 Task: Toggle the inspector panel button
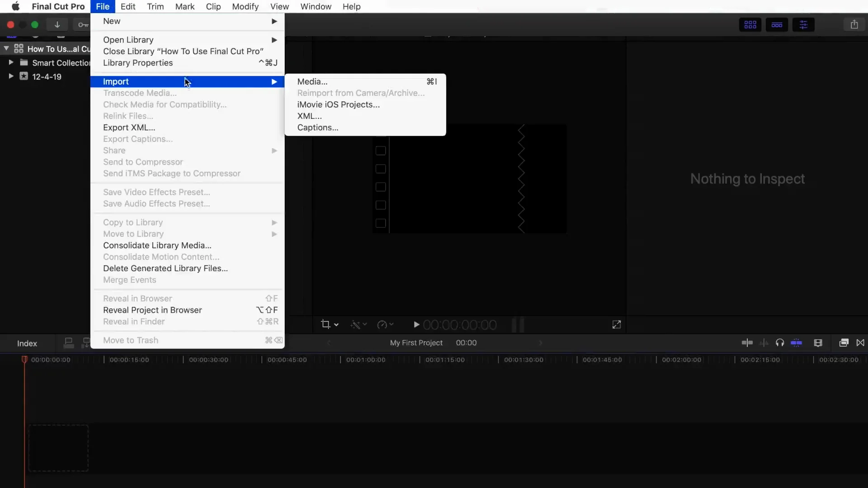[803, 25]
